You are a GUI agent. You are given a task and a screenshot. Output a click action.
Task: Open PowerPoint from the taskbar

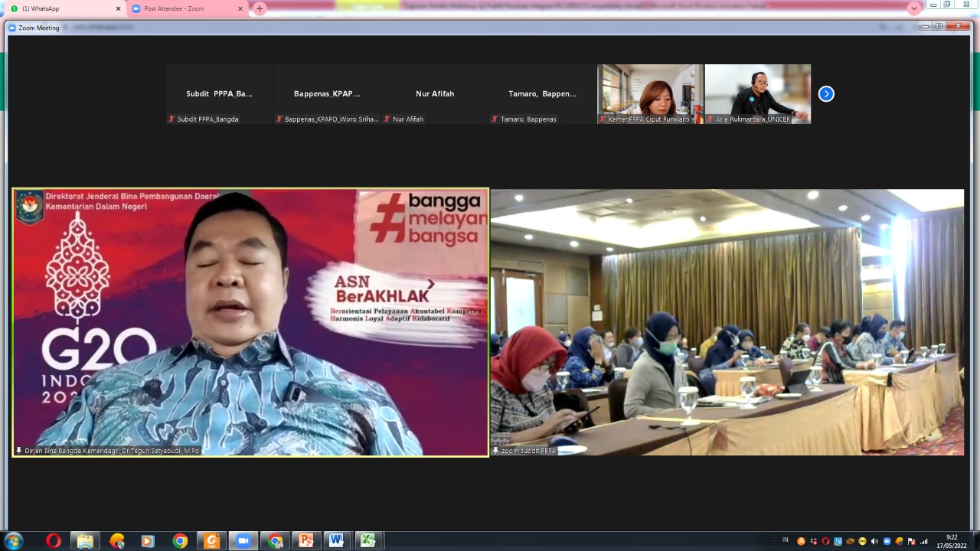[305, 541]
